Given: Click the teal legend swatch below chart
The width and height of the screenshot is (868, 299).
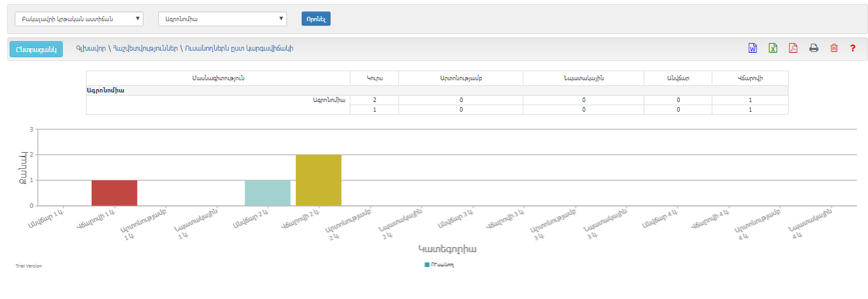Looking at the screenshot, I should (427, 264).
